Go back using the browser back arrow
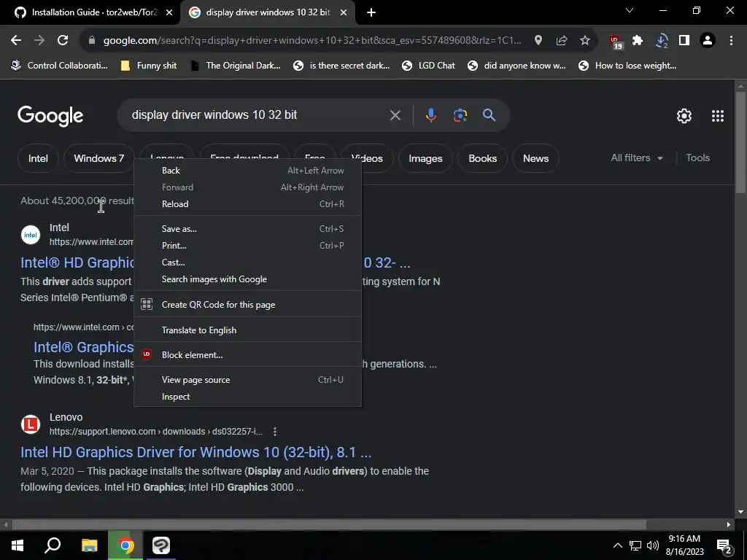Screen dimensions: 747x560 point(16,41)
